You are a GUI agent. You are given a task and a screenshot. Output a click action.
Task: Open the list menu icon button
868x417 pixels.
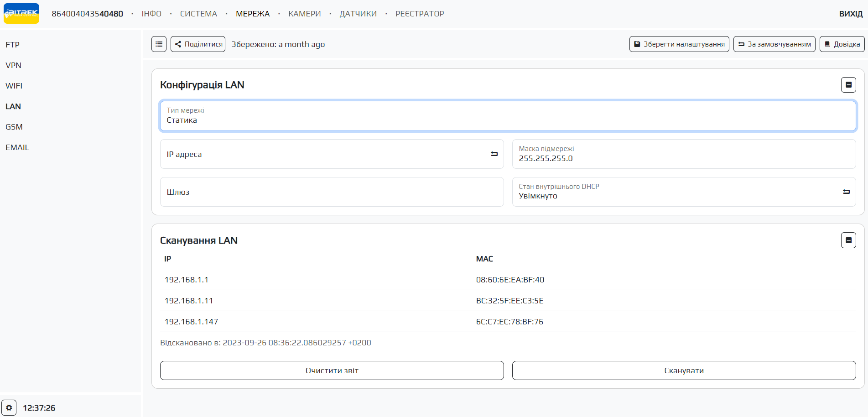pos(159,44)
